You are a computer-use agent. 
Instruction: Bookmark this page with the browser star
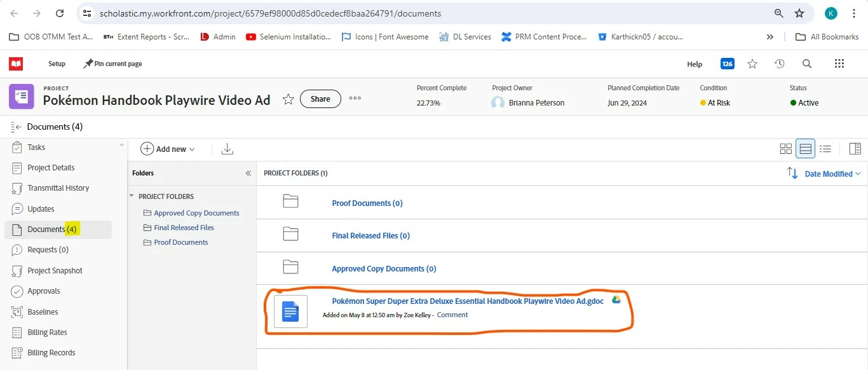pos(800,13)
